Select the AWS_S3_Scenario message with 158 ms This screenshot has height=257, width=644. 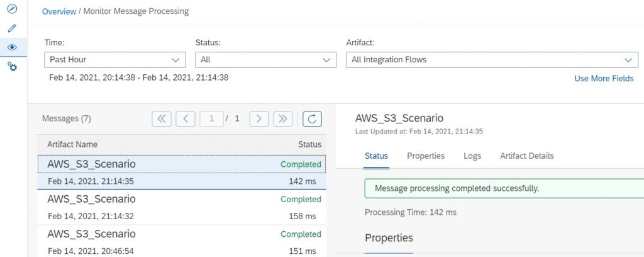click(182, 207)
